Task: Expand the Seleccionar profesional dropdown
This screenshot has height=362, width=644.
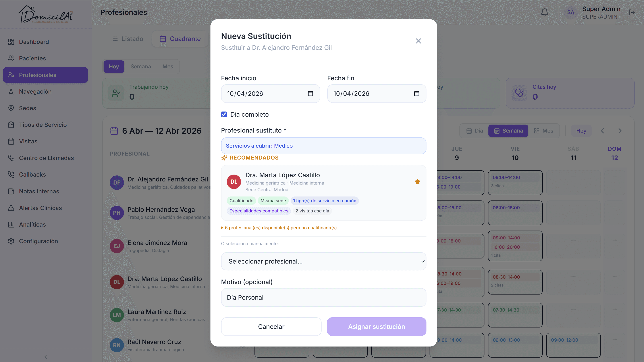Action: [x=324, y=261]
